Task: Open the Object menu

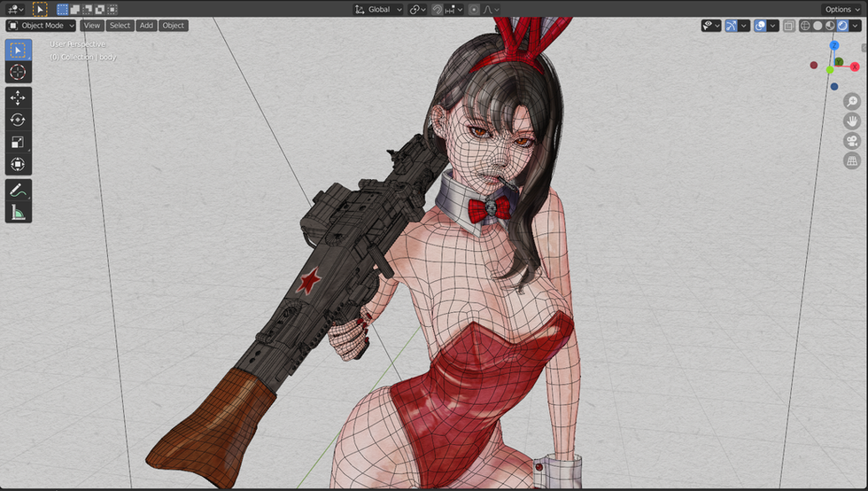Action: click(174, 26)
